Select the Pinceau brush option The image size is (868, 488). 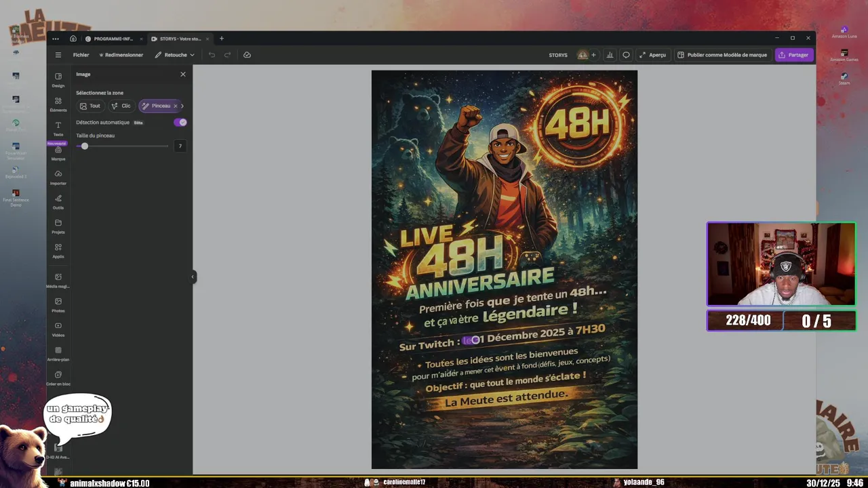157,106
